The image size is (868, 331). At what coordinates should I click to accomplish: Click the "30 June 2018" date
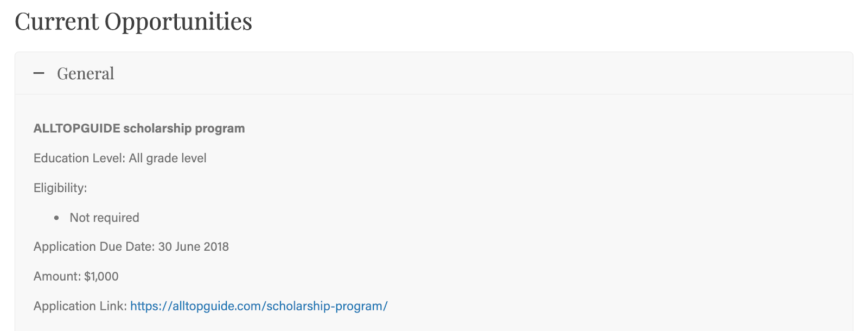click(193, 247)
